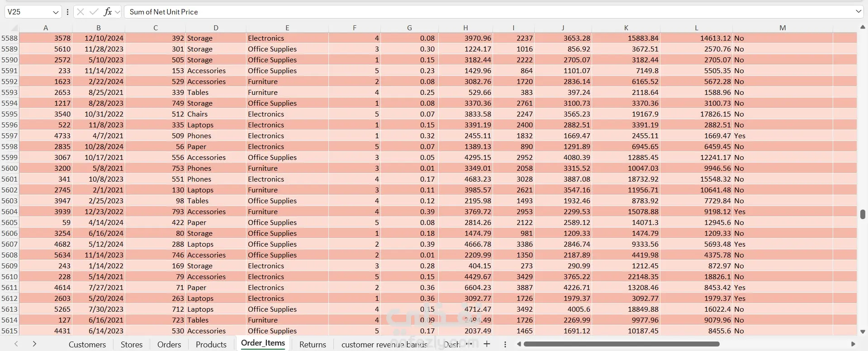Click the Tables cell in row 5603

click(x=216, y=201)
